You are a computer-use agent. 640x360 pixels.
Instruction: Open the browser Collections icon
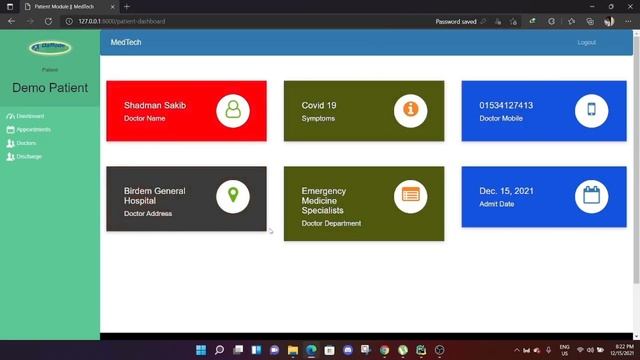pyautogui.click(x=590, y=21)
